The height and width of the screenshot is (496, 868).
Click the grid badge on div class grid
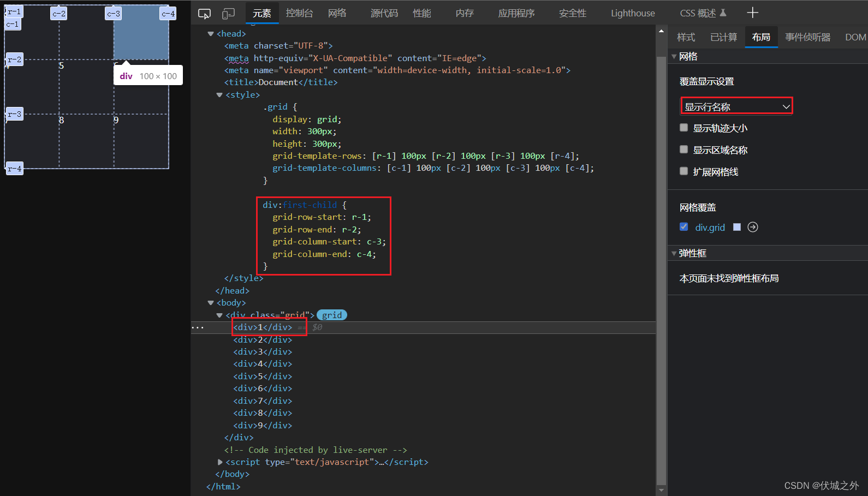coord(332,315)
